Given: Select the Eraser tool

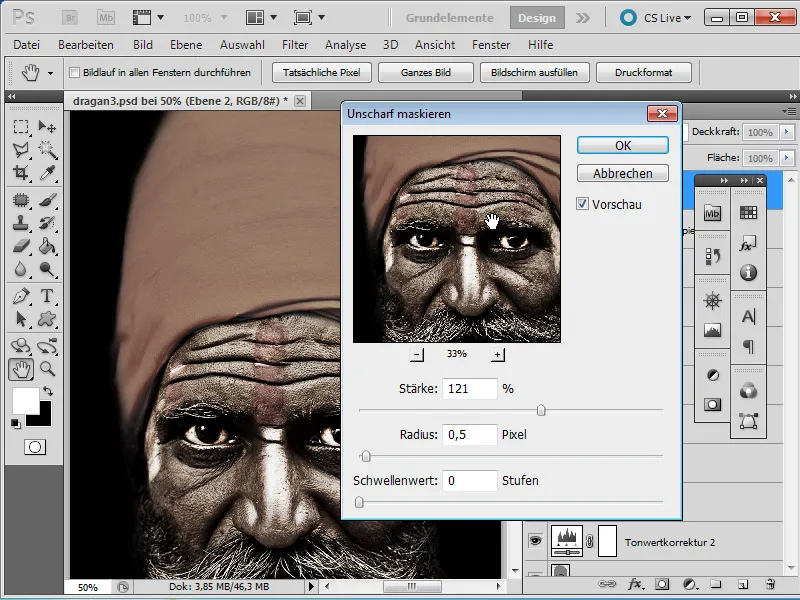Looking at the screenshot, I should pos(21,246).
